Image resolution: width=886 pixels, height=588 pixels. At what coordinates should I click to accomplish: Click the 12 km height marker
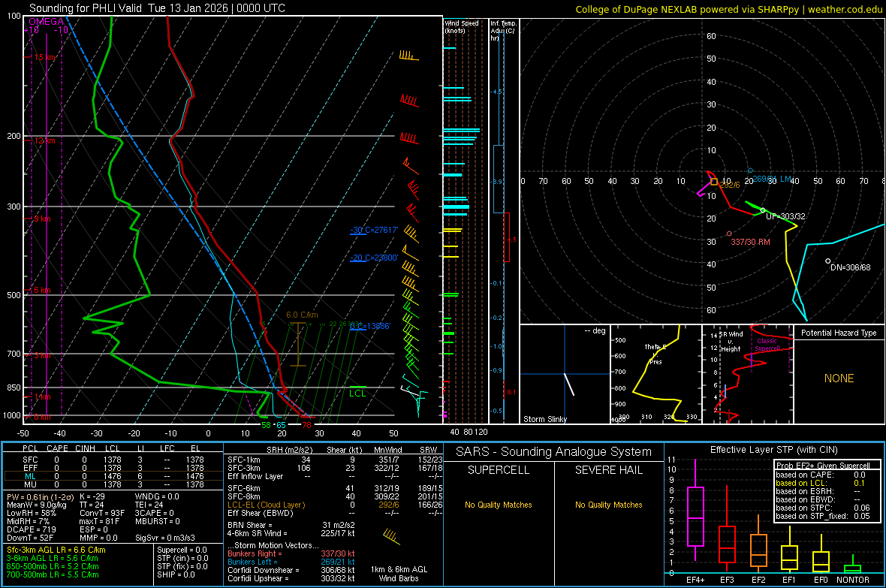[44, 140]
